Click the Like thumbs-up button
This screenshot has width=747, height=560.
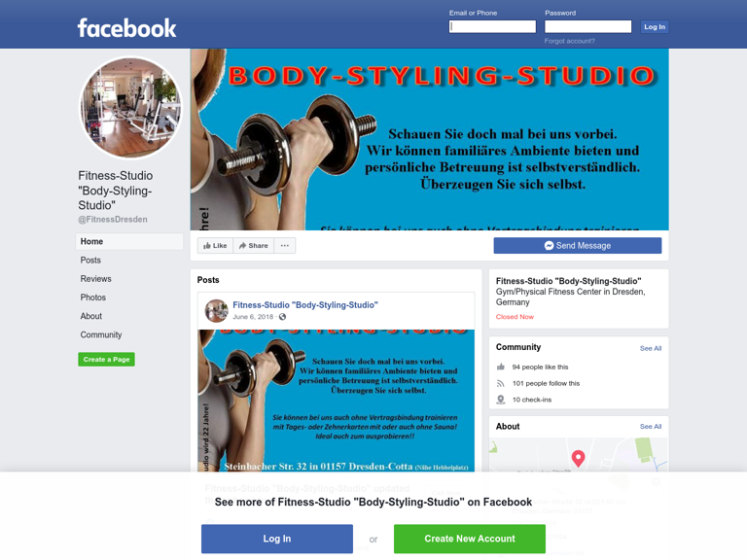click(215, 246)
